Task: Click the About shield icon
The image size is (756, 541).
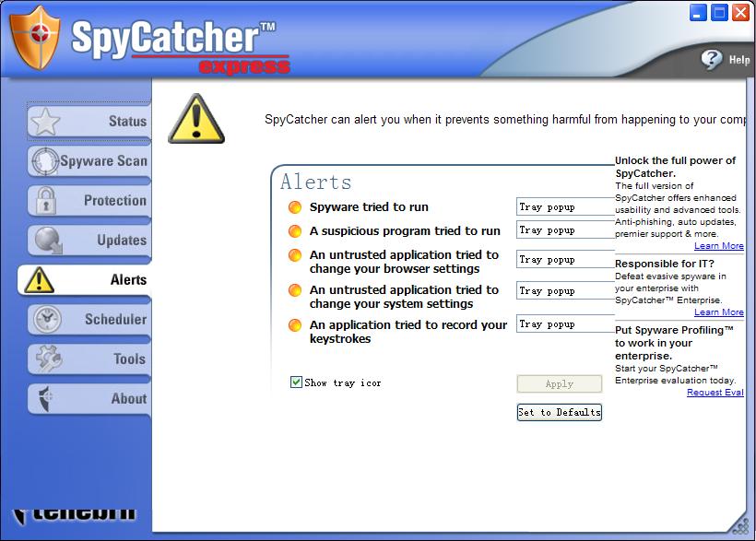Action: click(x=45, y=398)
